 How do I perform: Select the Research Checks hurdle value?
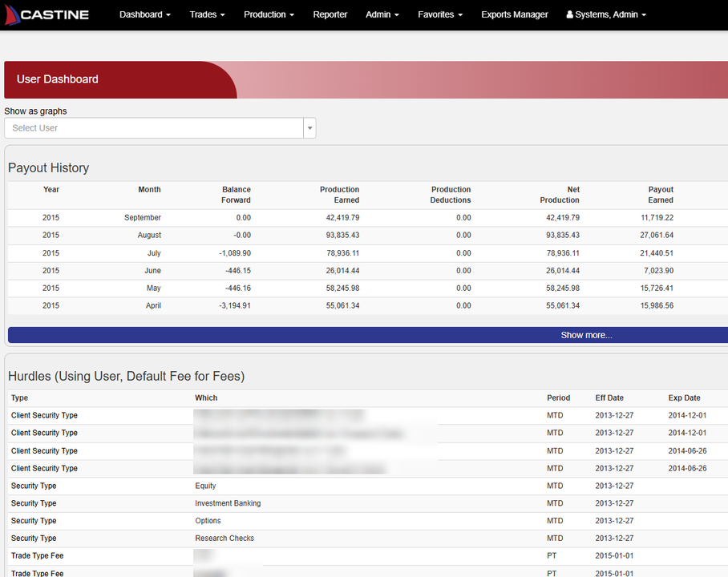click(x=224, y=539)
